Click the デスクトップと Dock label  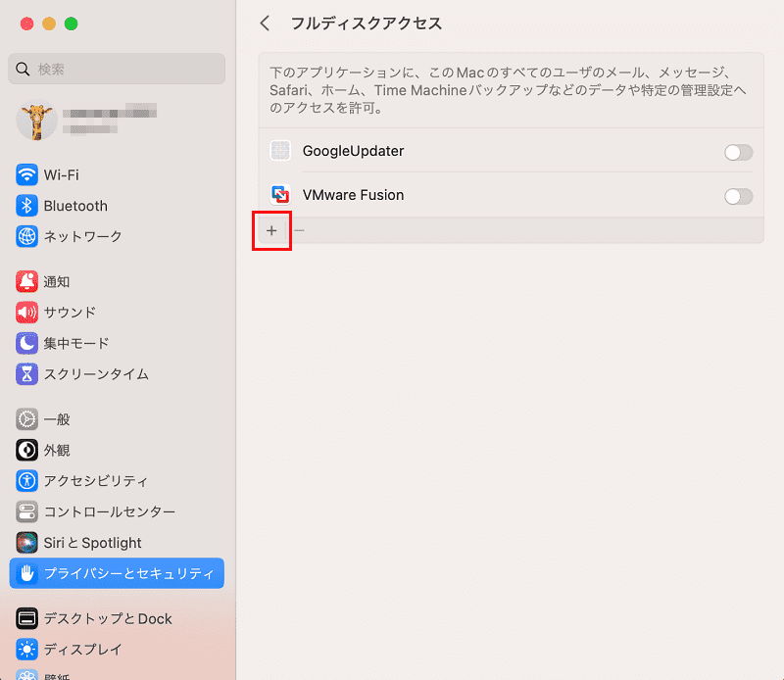pyautogui.click(x=108, y=618)
